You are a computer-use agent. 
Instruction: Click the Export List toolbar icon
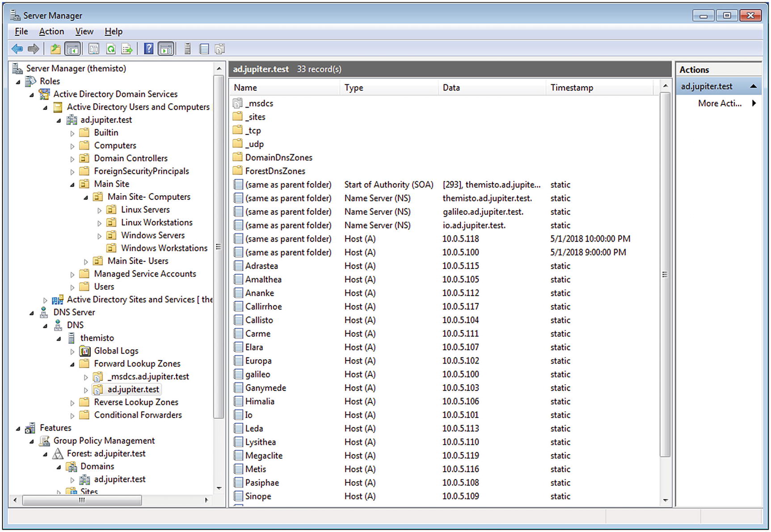[127, 49]
